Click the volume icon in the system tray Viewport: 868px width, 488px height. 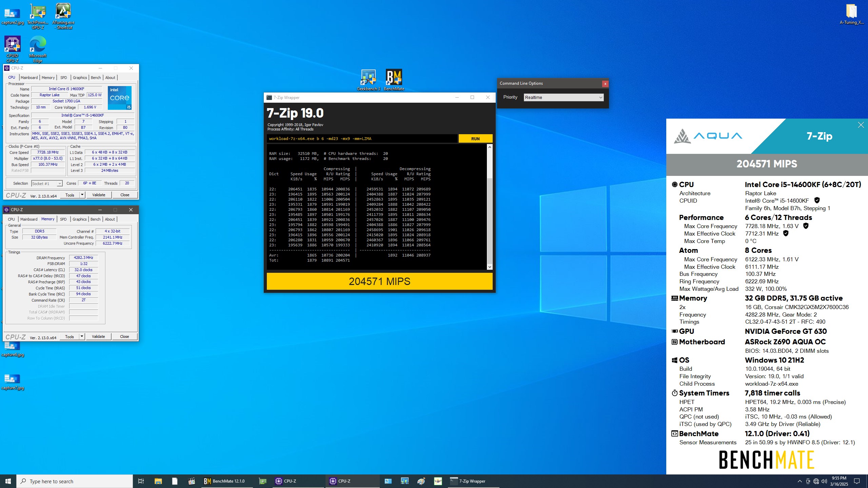point(824,481)
